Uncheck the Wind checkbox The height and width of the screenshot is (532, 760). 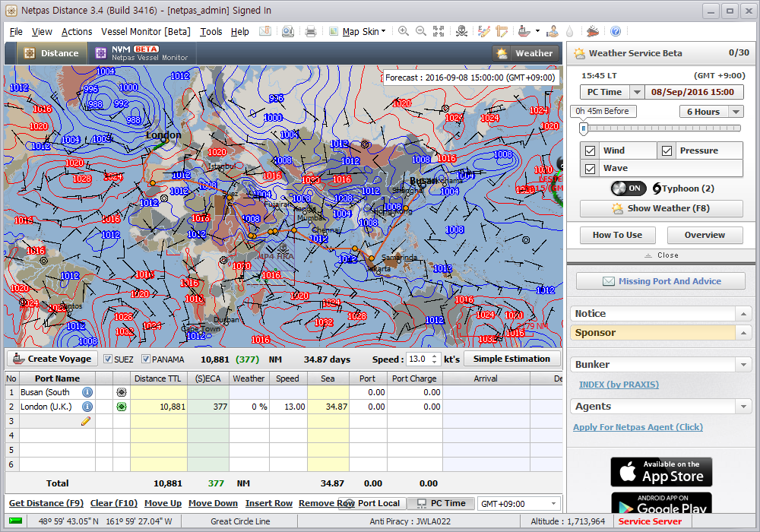(590, 150)
